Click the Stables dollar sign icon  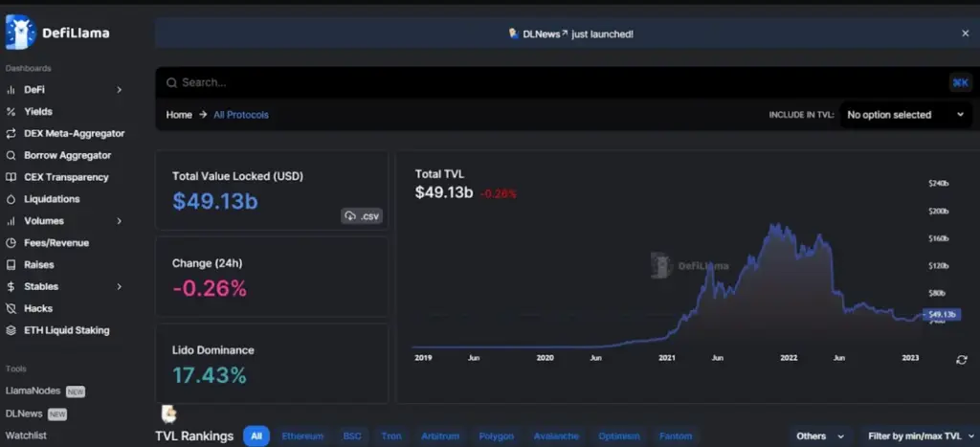pos(11,287)
